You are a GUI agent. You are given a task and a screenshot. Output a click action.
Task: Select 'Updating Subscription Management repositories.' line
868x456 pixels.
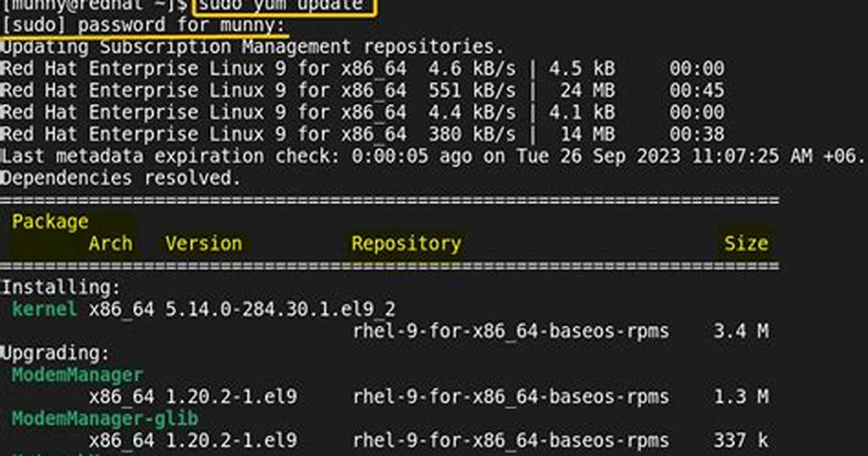click(x=253, y=47)
